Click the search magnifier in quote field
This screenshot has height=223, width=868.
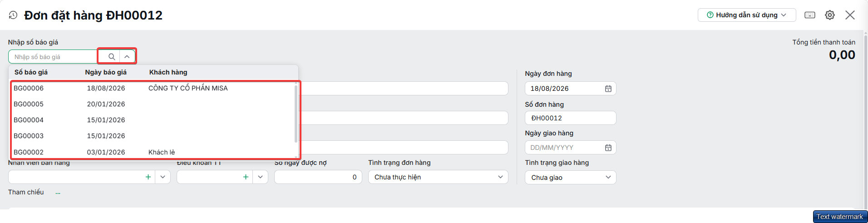pyautogui.click(x=111, y=57)
